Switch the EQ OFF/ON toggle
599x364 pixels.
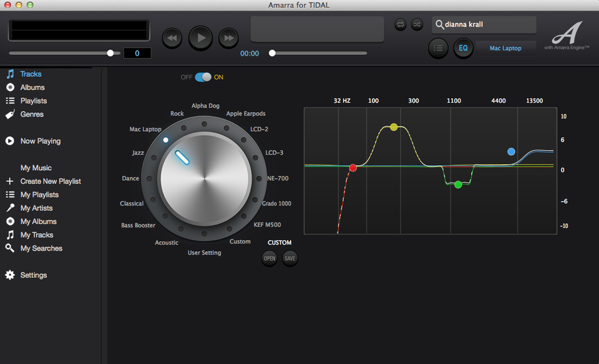pyautogui.click(x=203, y=77)
